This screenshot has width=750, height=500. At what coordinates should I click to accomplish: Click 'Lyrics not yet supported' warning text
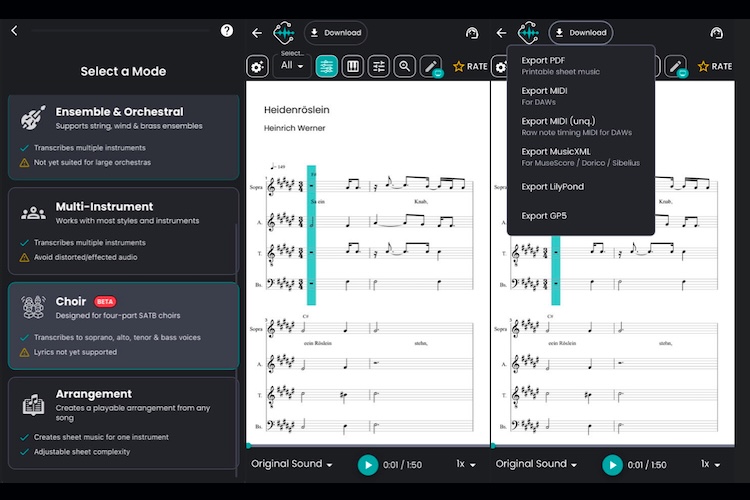point(75,352)
